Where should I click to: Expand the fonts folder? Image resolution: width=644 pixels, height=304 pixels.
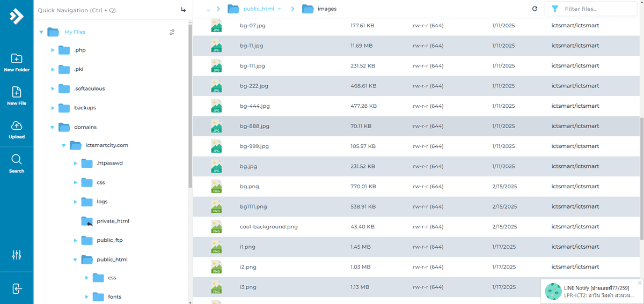(x=87, y=296)
